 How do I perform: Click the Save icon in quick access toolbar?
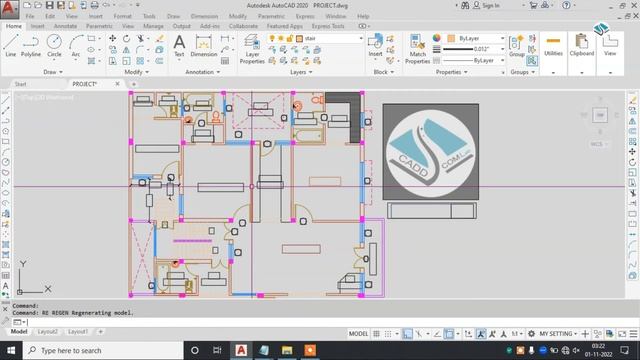49,5
